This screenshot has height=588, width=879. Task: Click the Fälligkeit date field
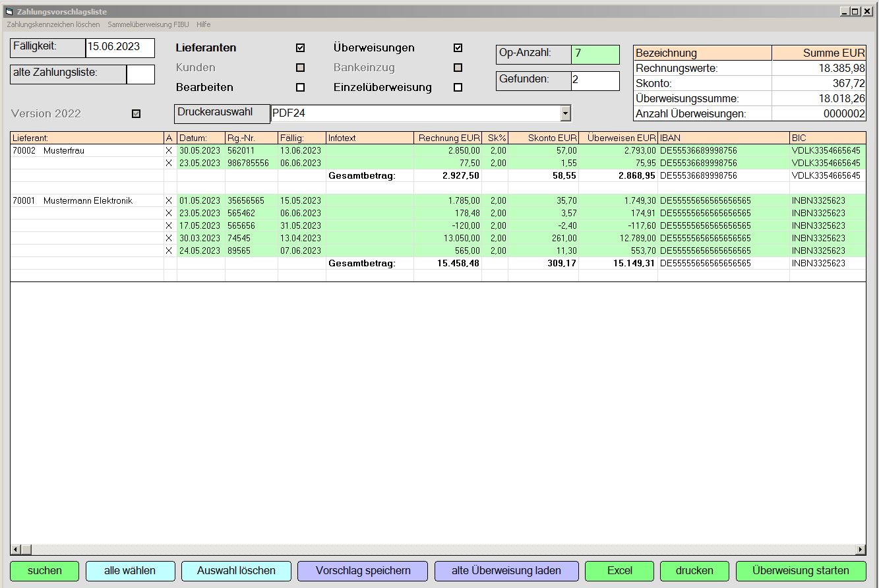(x=120, y=47)
